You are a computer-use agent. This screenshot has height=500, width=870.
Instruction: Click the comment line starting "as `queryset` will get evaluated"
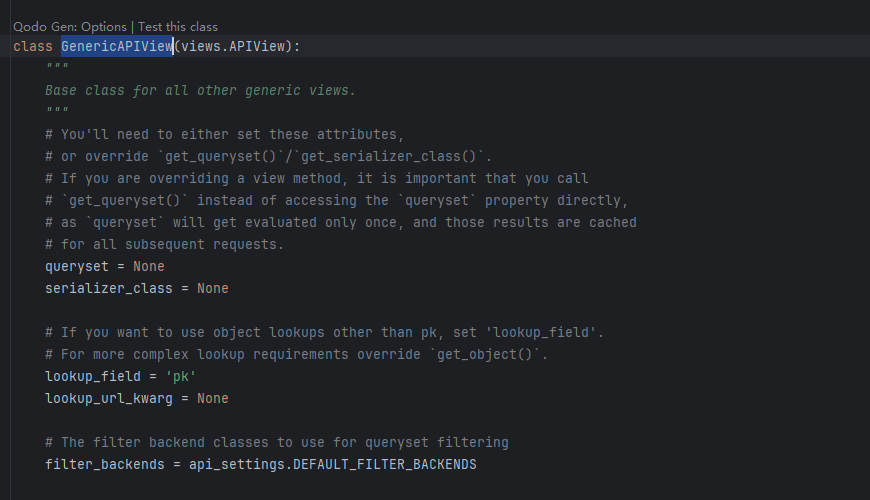click(340, 223)
